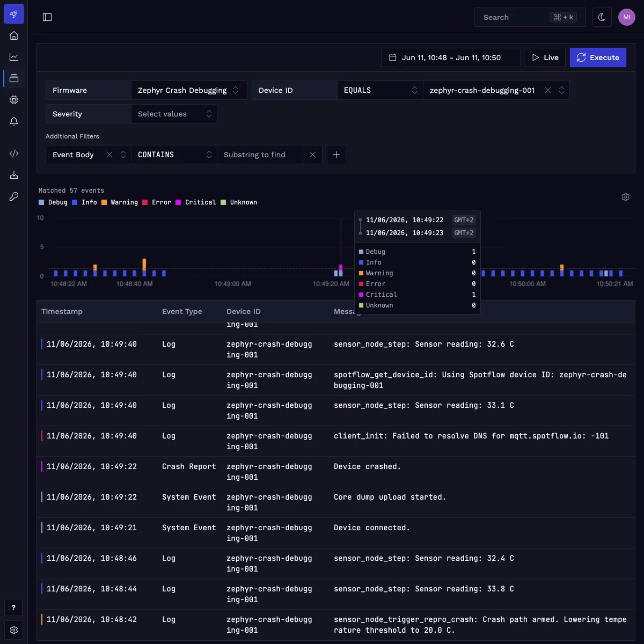Open the CONTAINS operator dropdown
644x644 pixels.
click(174, 155)
